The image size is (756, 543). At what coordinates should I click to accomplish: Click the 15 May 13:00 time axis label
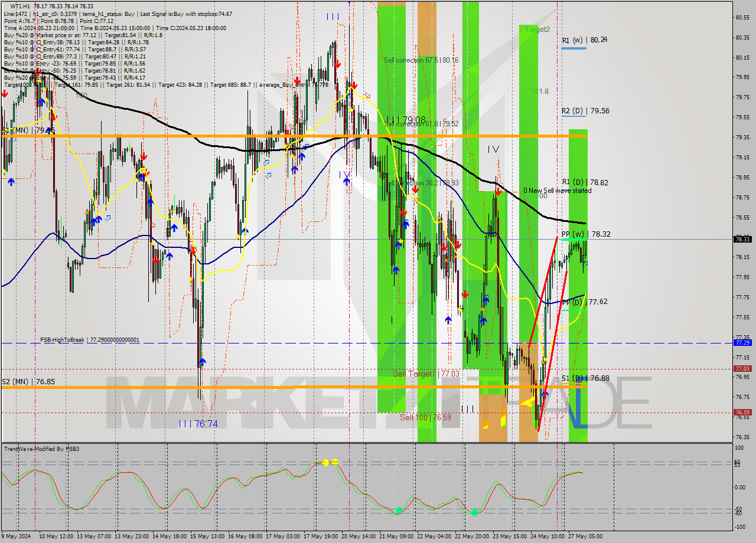[207, 537]
